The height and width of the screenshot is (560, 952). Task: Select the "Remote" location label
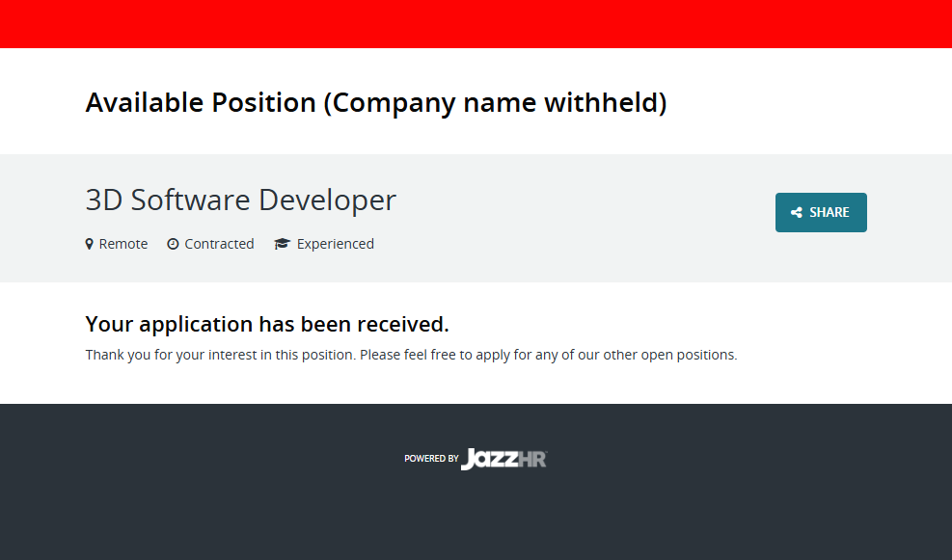[x=123, y=244]
